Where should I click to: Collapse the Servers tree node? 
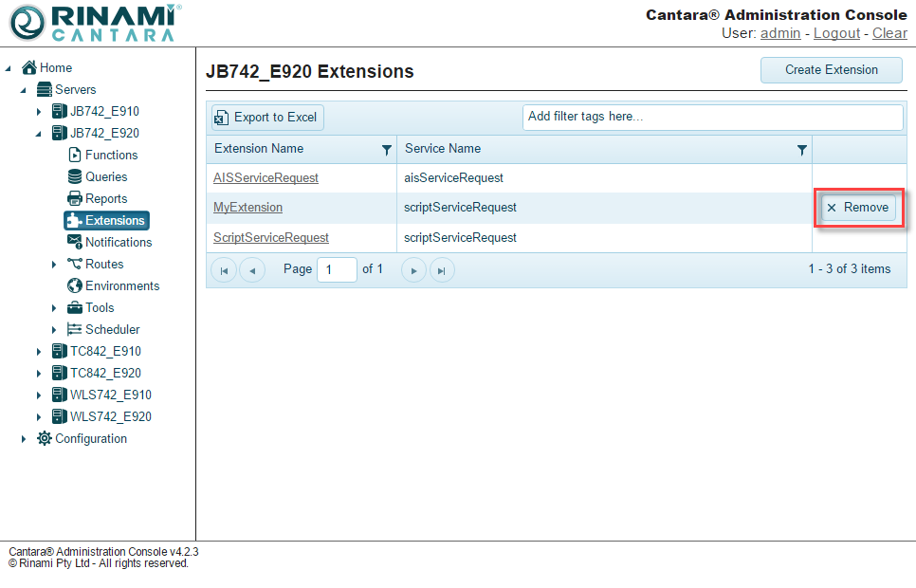(24, 90)
